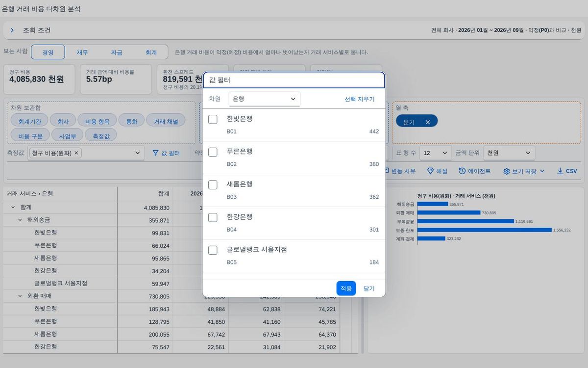The image size is (588, 368).
Task: Click the 거래 금액 대비 비용률 card
Action: pos(116,79)
